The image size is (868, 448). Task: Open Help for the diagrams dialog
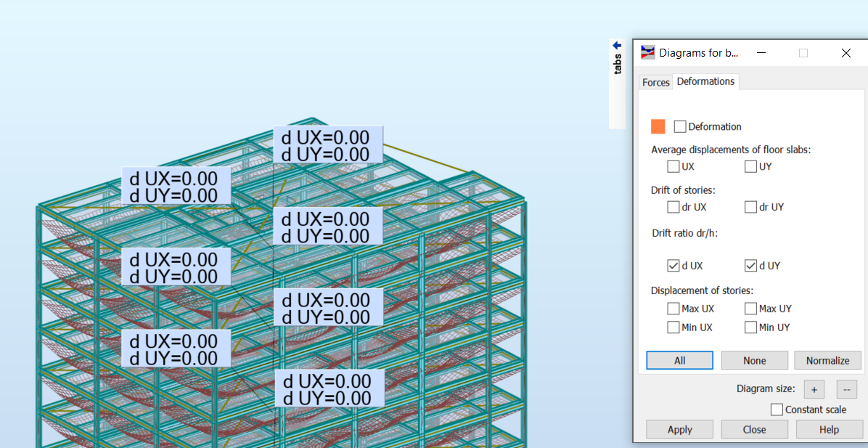point(829,428)
